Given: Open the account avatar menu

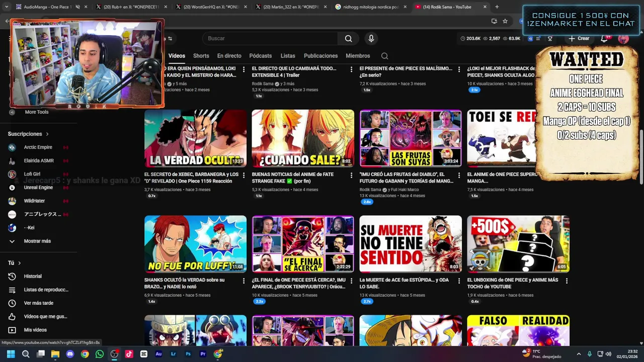Looking at the screenshot, I should 623,38.
